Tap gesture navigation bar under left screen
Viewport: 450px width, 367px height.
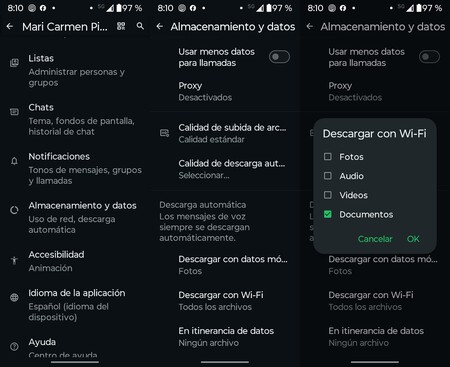75,362
